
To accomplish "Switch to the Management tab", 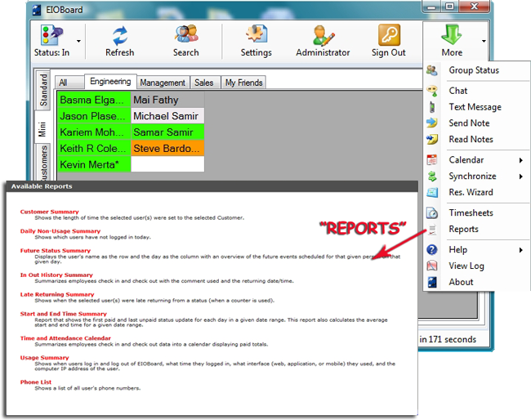I will pyautogui.click(x=163, y=83).
